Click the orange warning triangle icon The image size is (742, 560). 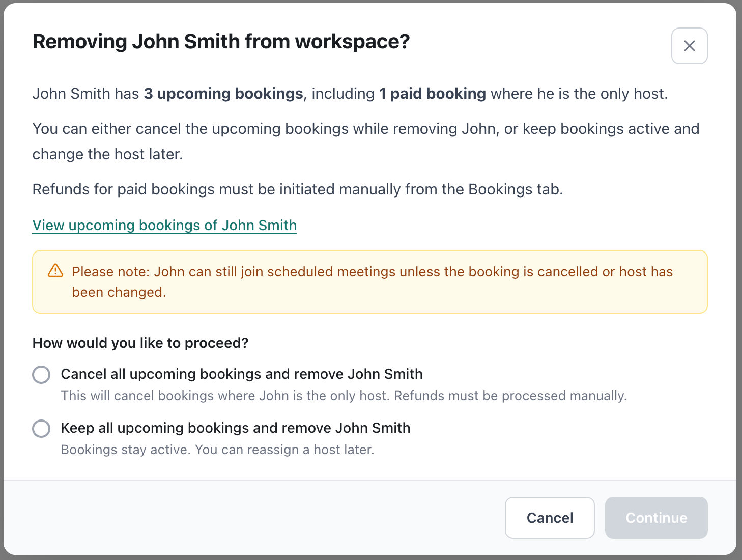tap(55, 271)
